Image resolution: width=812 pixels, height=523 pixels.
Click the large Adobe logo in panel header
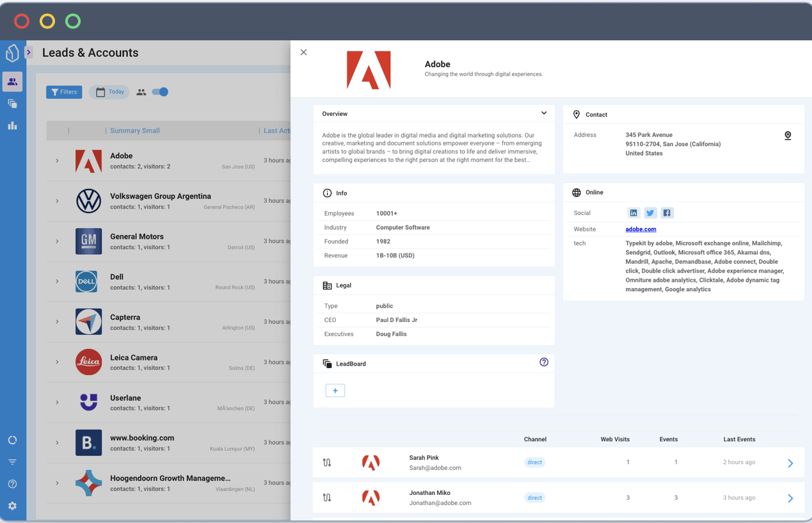click(x=369, y=70)
